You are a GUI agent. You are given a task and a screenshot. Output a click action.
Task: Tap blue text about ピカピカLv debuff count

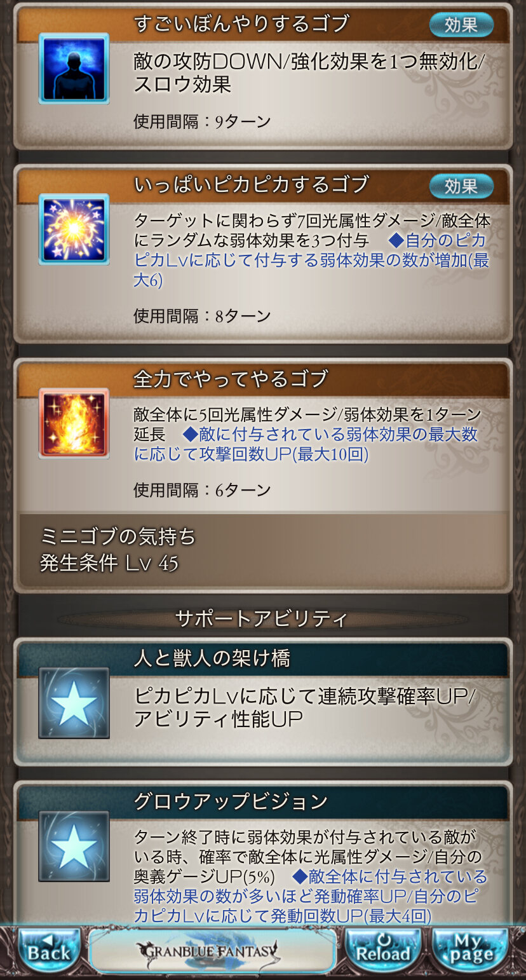[311, 261]
